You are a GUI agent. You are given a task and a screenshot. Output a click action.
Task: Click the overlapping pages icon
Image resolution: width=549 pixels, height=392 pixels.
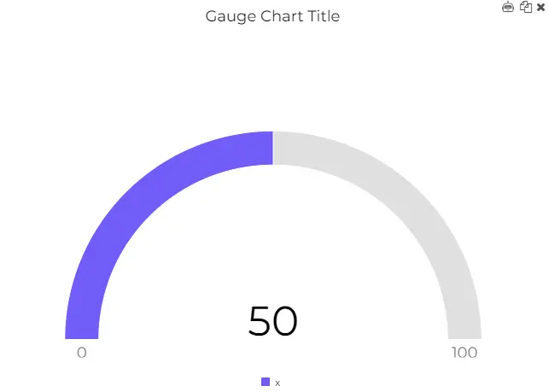pyautogui.click(x=526, y=7)
